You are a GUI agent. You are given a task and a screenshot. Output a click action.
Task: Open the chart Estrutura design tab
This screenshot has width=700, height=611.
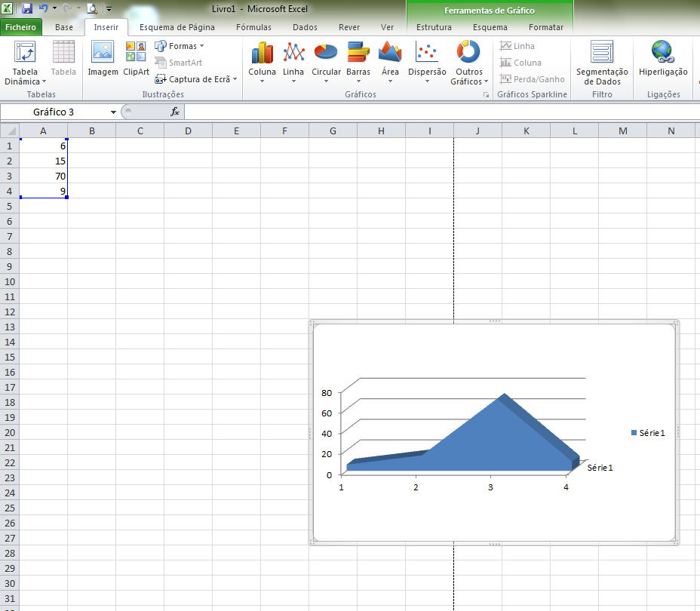tap(434, 27)
